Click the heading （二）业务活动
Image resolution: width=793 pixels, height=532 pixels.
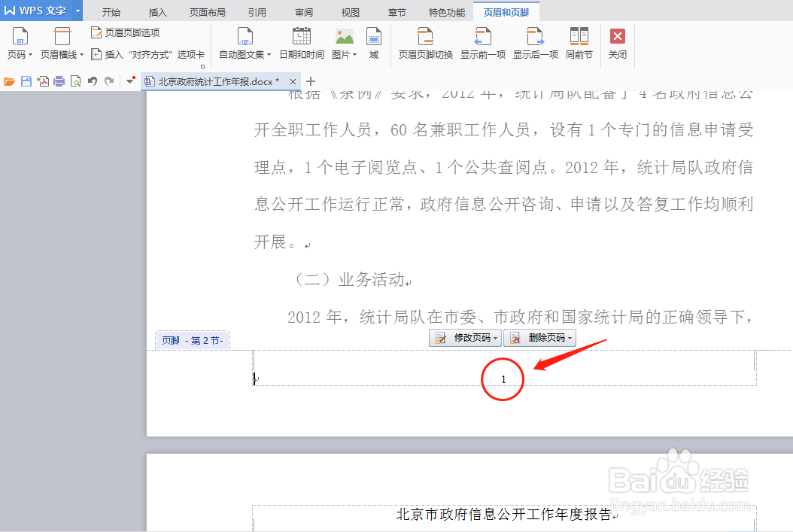coord(350,279)
